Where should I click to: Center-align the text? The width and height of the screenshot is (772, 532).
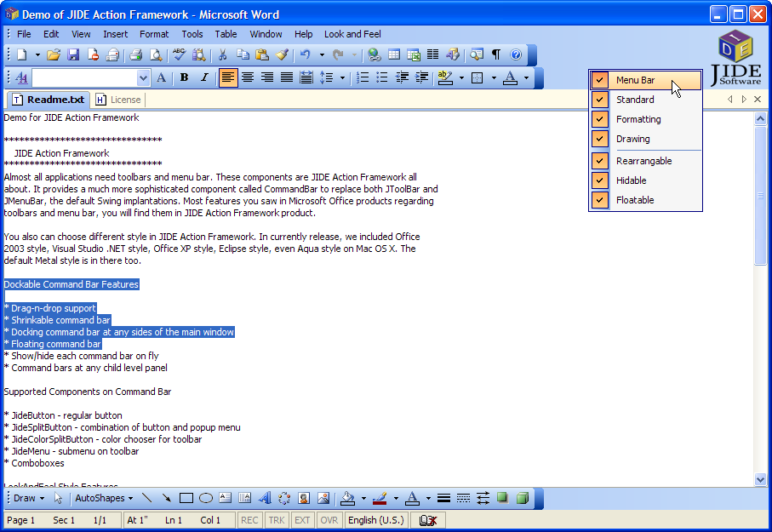[248, 77]
